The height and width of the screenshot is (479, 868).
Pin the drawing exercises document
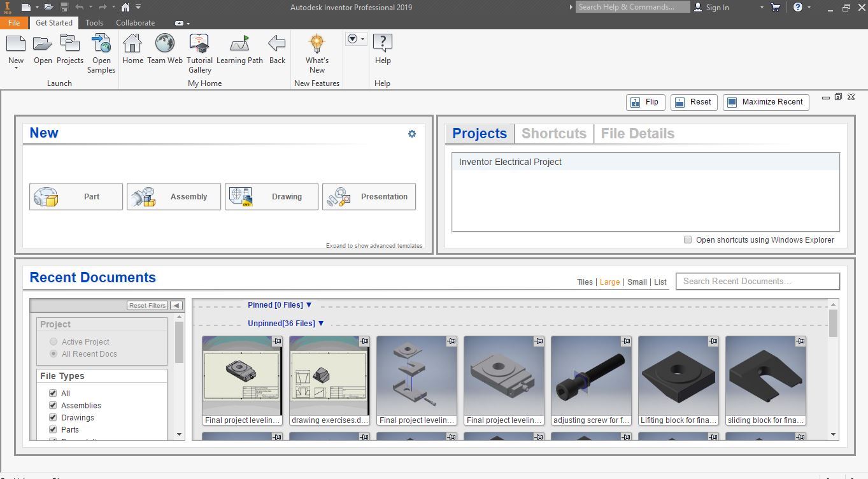point(364,341)
